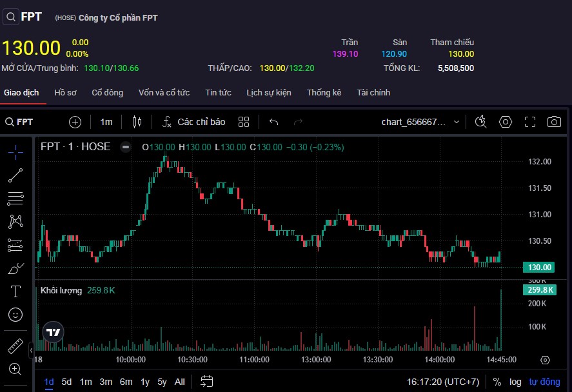This screenshot has height=392, width=572.
Task: Select the ruler measure tool
Action: pyautogui.click(x=15, y=346)
